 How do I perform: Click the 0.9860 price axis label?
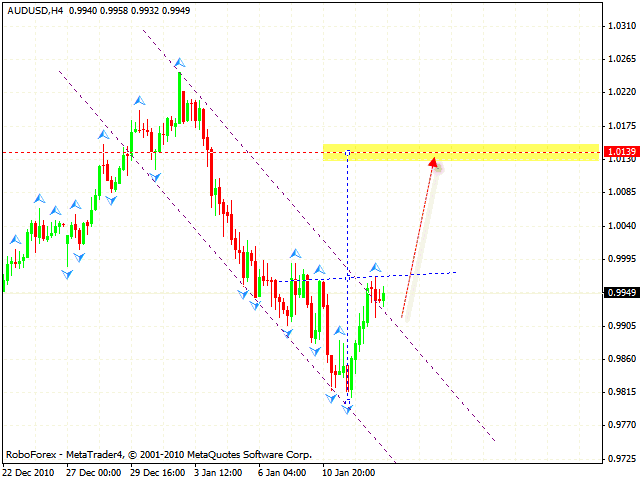622,359
